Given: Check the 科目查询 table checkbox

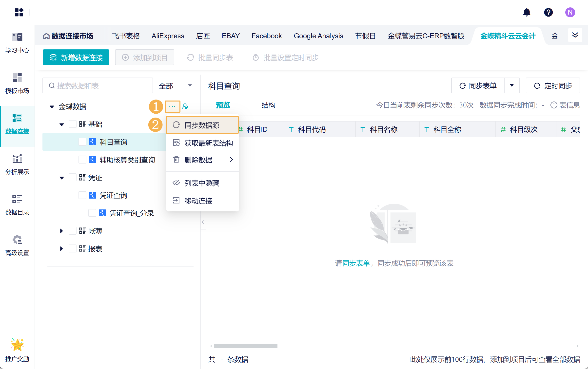Looking at the screenshot, I should click(82, 142).
